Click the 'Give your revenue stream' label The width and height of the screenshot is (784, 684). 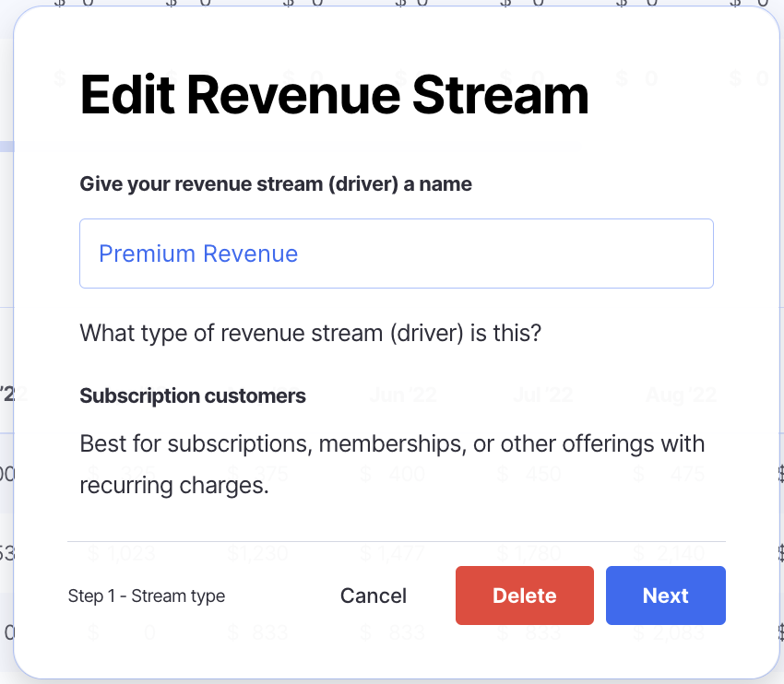pyautogui.click(x=276, y=184)
